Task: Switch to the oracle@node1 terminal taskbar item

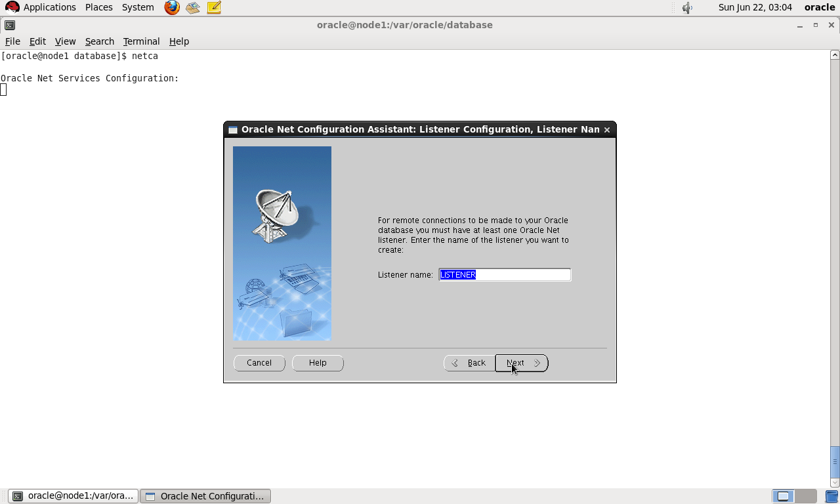Action: 73,496
